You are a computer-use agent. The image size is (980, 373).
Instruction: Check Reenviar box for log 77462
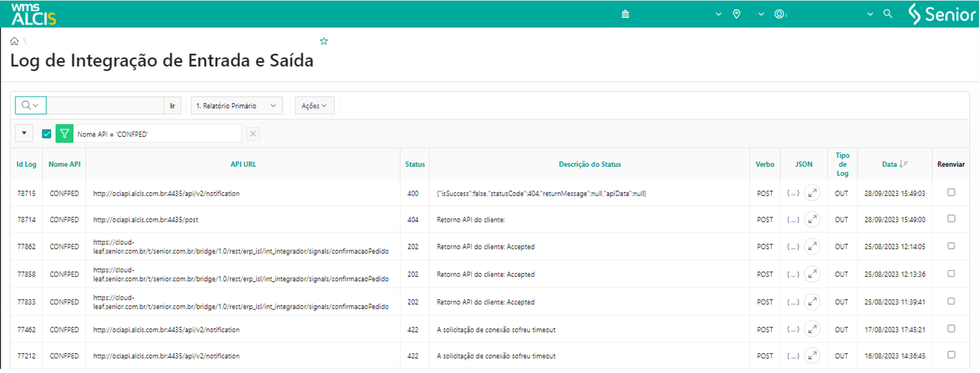pos(951,328)
